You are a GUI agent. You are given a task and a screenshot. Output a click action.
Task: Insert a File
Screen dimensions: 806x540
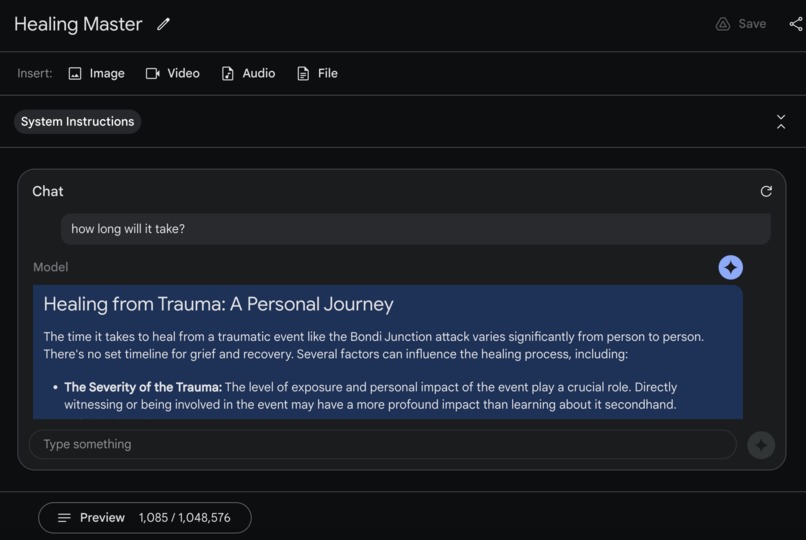pyautogui.click(x=317, y=73)
